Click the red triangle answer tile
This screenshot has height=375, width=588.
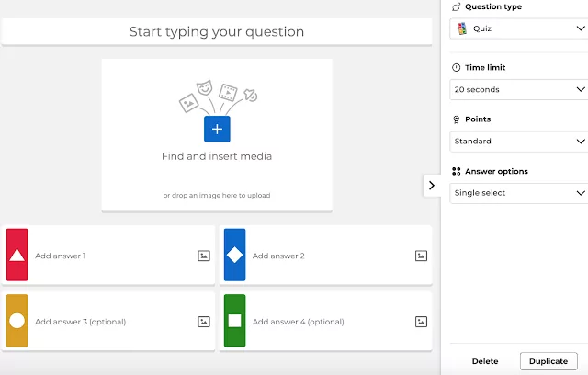pos(17,255)
